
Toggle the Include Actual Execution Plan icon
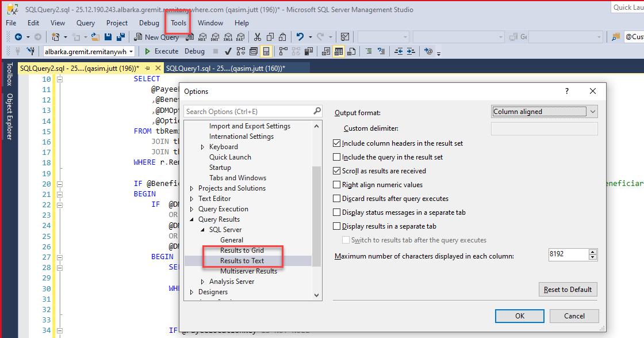283,51
